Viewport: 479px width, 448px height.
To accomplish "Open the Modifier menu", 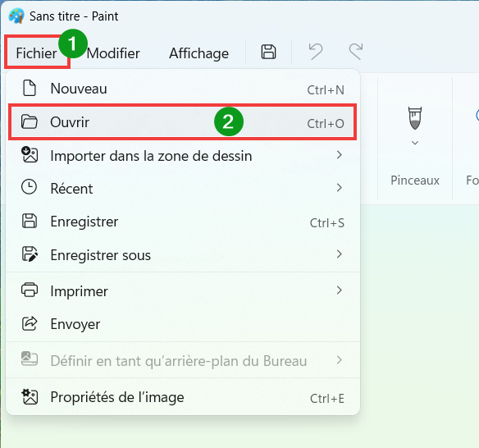I will (x=113, y=53).
